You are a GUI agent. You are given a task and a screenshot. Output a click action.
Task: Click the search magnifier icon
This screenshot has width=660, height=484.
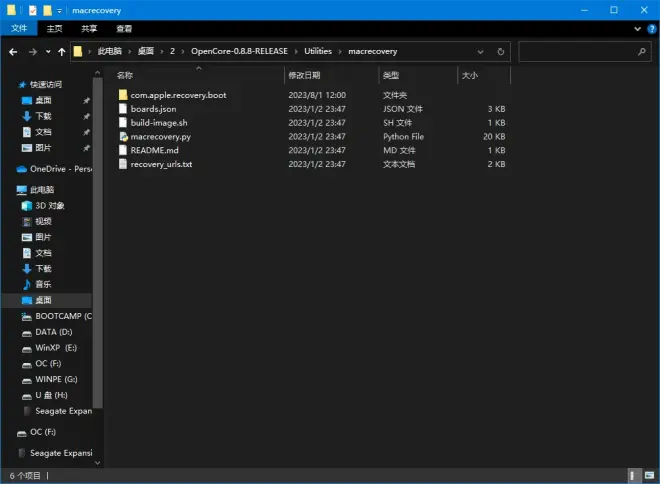(641, 51)
